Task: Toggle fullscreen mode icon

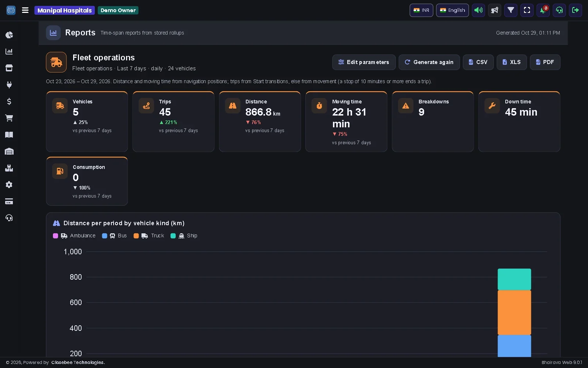Action: pos(527,10)
